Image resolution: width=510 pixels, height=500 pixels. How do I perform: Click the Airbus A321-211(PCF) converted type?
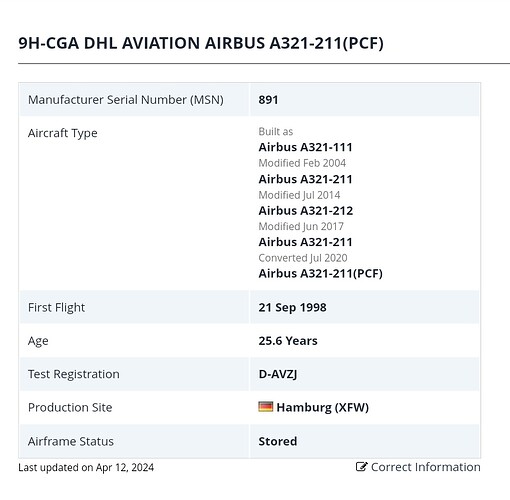click(x=321, y=274)
